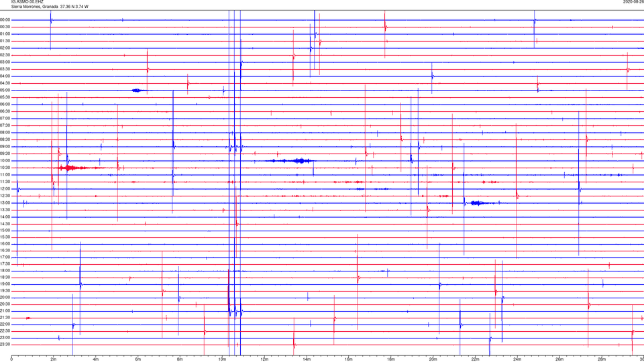Screen dimensions: 644x362
Task: Click the 22m tick label on the axis
Action: tap(475, 359)
